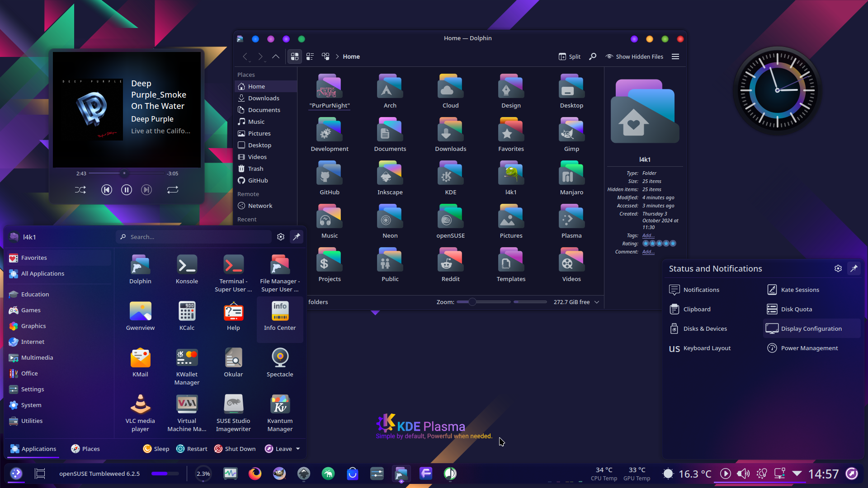Switch to Places tab in launcher
Viewport: 868px width, 488px height.
(x=85, y=449)
